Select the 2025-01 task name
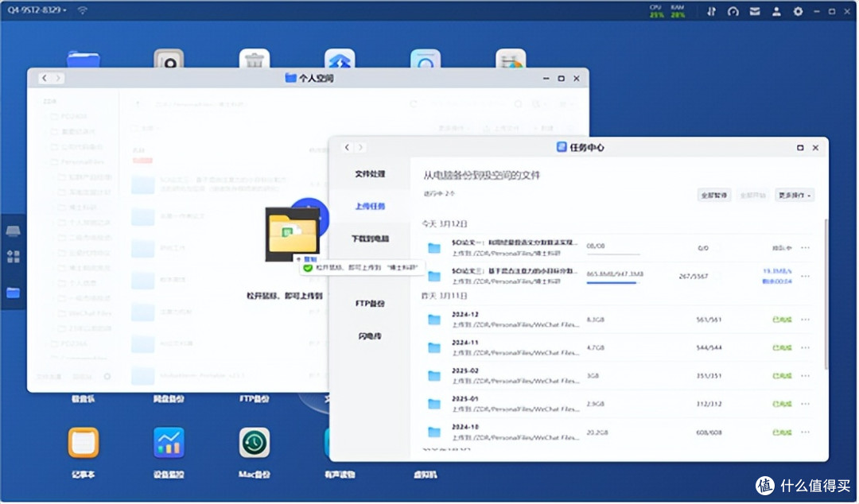Viewport: 859px width, 504px height. (x=465, y=399)
